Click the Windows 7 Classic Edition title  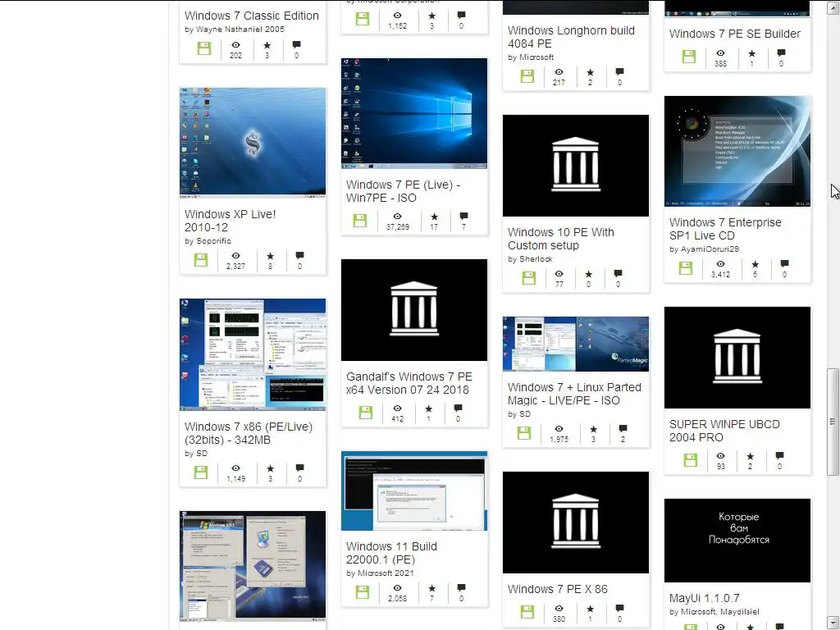click(251, 16)
